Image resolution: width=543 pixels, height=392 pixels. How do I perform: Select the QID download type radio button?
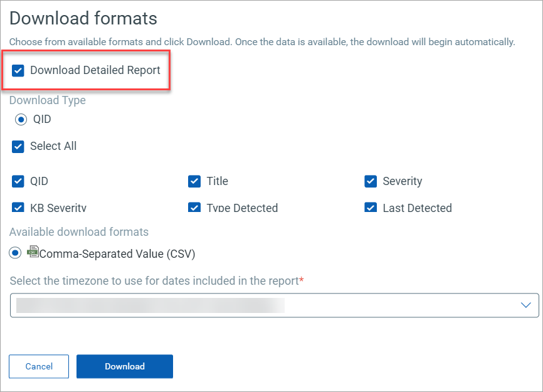click(x=21, y=119)
